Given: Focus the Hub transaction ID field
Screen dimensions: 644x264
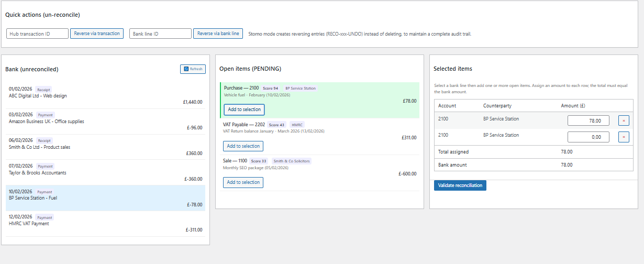Looking at the screenshot, I should (x=37, y=34).
